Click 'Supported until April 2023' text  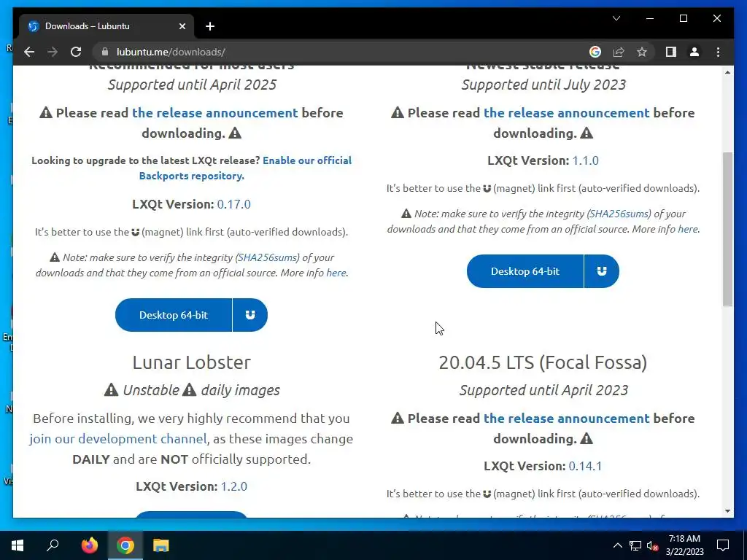point(543,390)
